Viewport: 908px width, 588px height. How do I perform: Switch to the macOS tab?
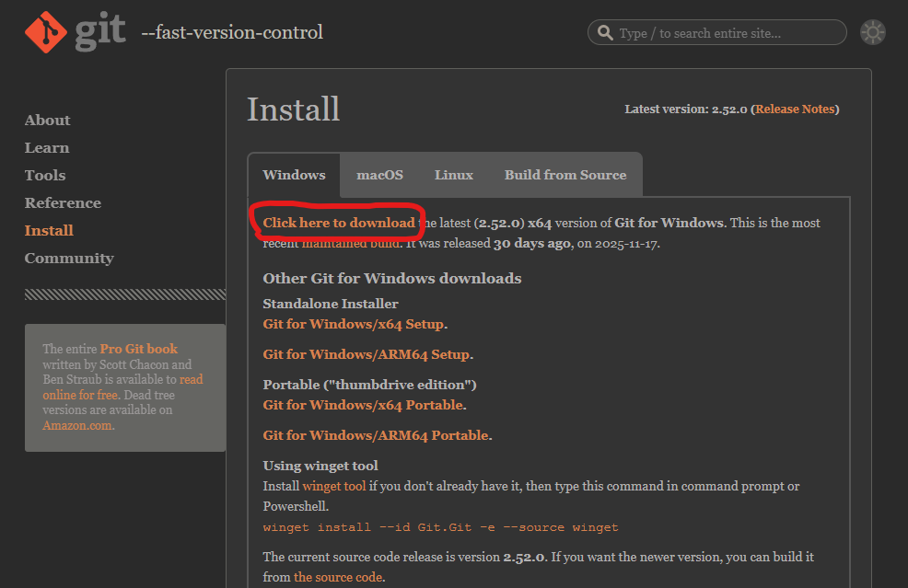[x=379, y=175]
